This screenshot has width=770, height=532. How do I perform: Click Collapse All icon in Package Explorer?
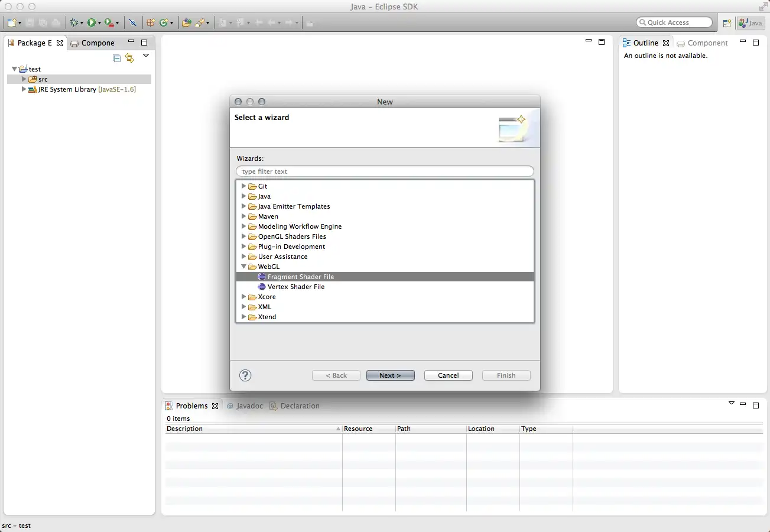[116, 58]
